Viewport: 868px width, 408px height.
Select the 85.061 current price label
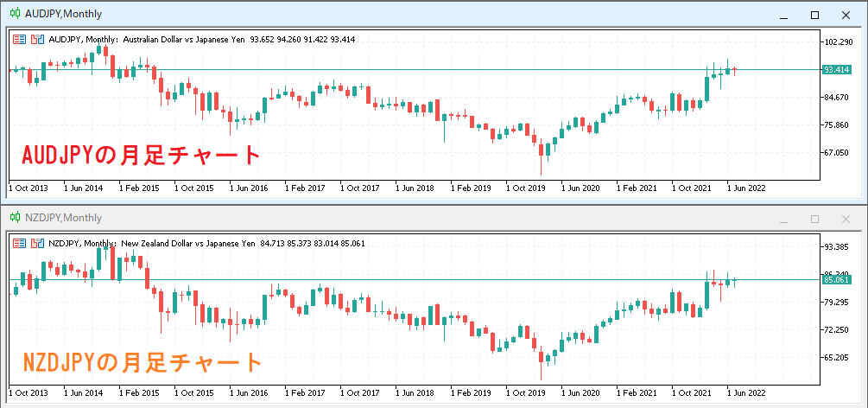tap(836, 280)
